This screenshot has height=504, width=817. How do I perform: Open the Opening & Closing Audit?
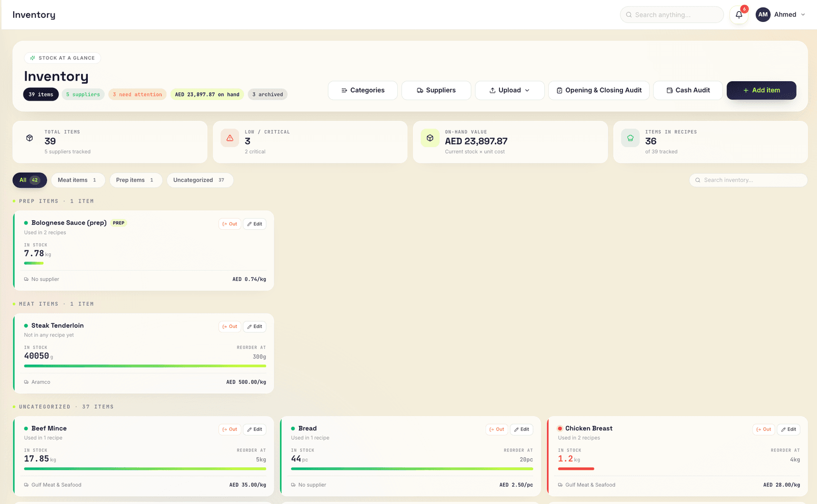599,90
